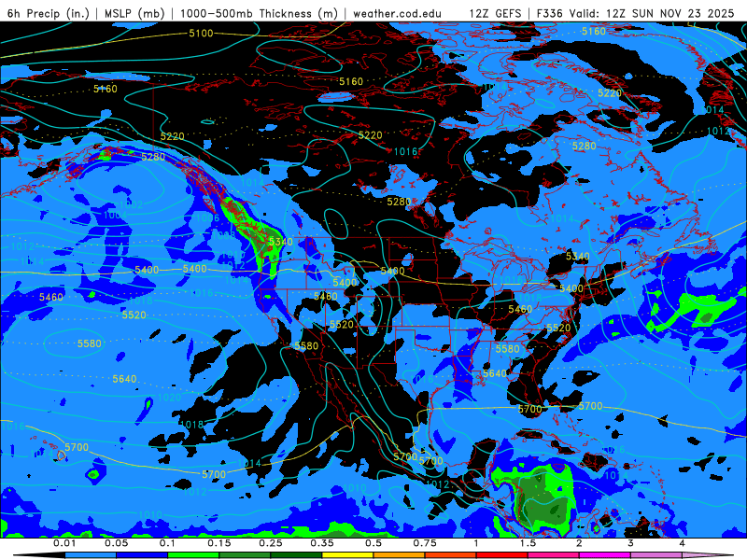The image size is (747, 560).
Task: Select the dark blue 0.05–0.1 legend swatch
Action: point(142,555)
